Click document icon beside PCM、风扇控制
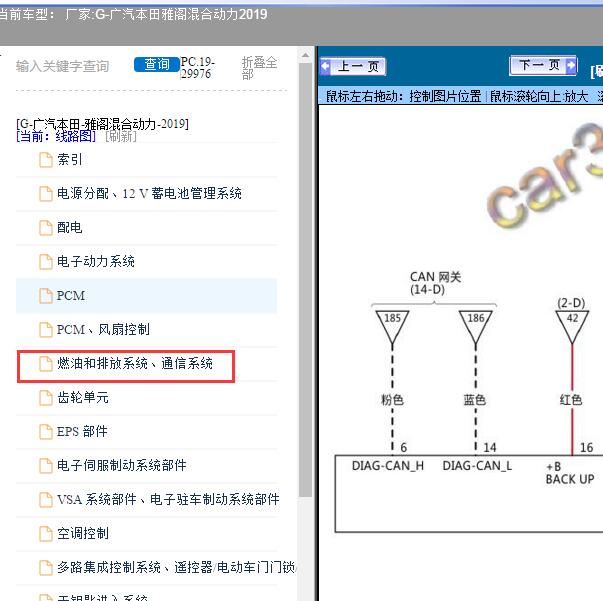The width and height of the screenshot is (603, 601). 46,330
